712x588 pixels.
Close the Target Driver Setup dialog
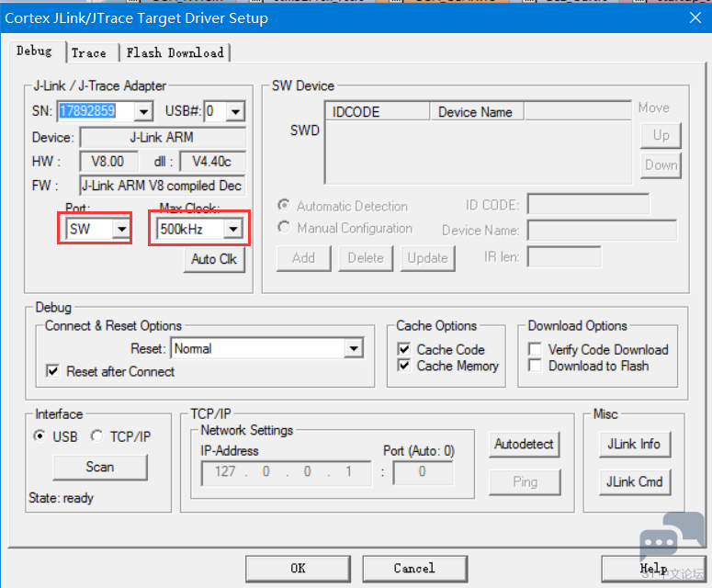coord(695,17)
